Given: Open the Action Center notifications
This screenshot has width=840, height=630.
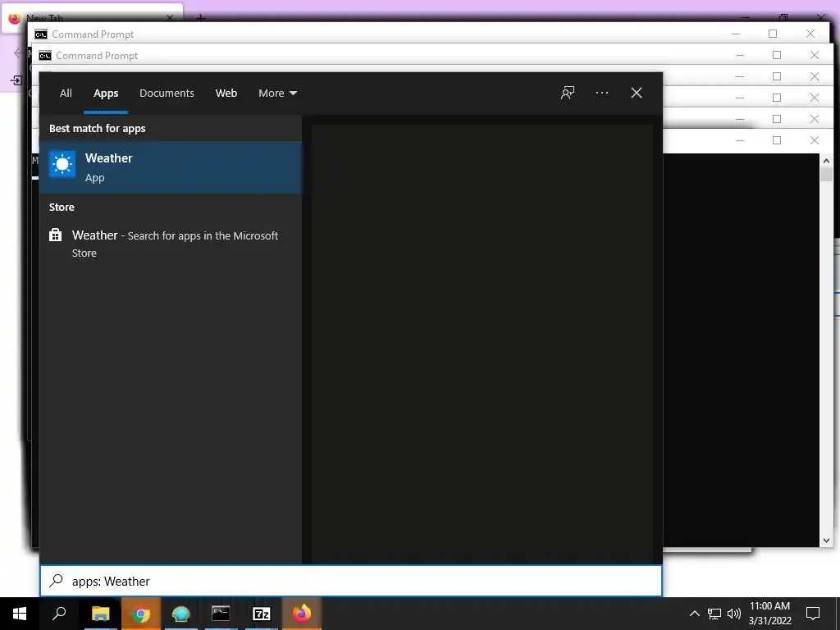Looking at the screenshot, I should coord(813,614).
